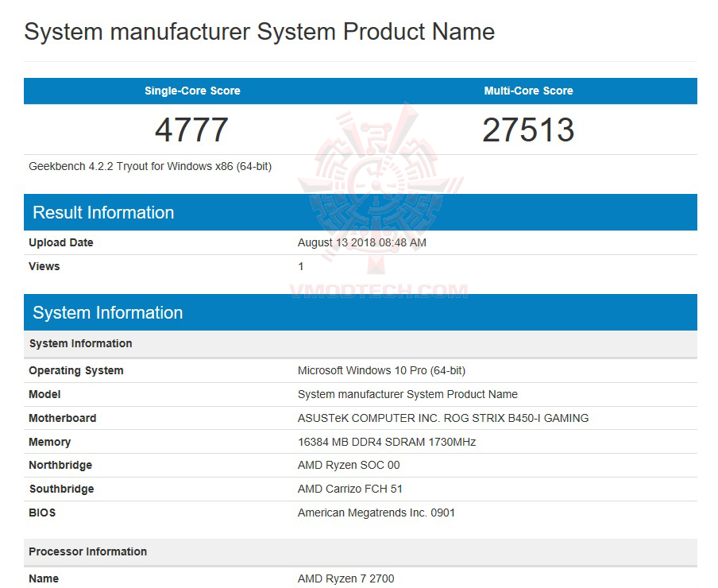Click the Single-Core Score header
The image size is (718, 588).
pyautogui.click(x=192, y=91)
